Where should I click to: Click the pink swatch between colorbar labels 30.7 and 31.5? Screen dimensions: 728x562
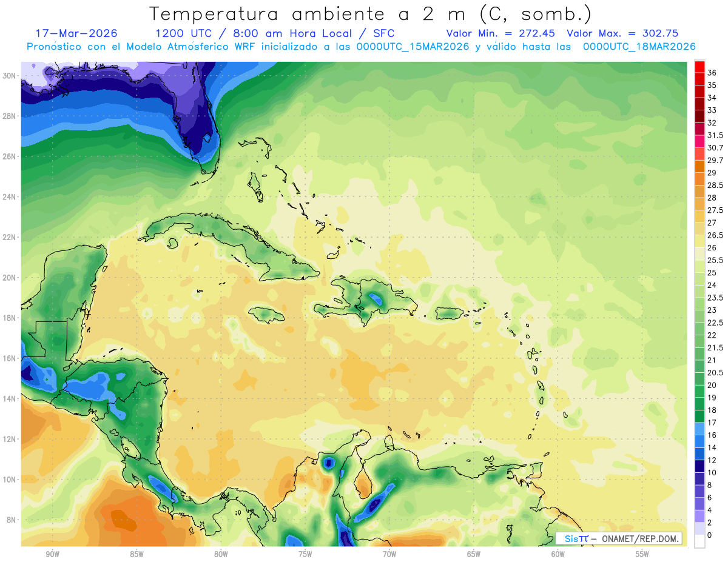[x=699, y=141]
